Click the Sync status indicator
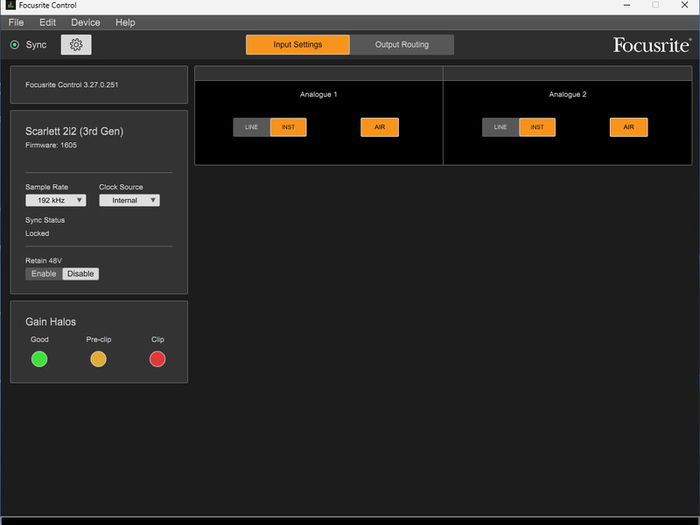This screenshot has width=700, height=525. coord(15,45)
